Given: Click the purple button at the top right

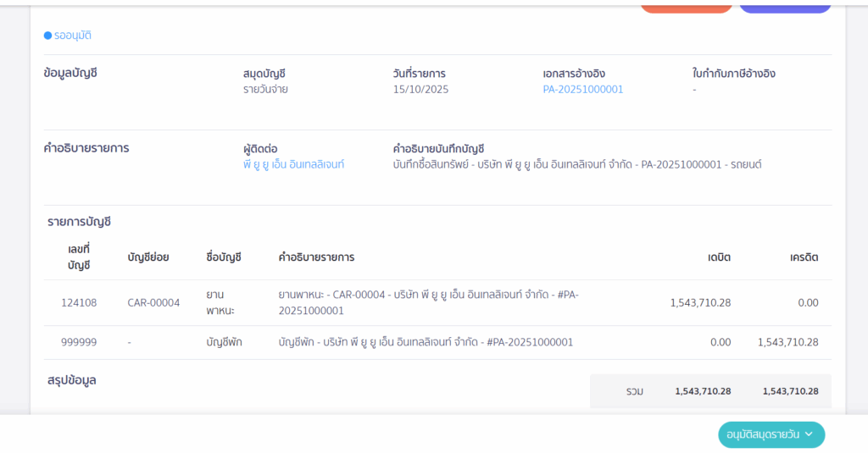Looking at the screenshot, I should (x=784, y=7).
